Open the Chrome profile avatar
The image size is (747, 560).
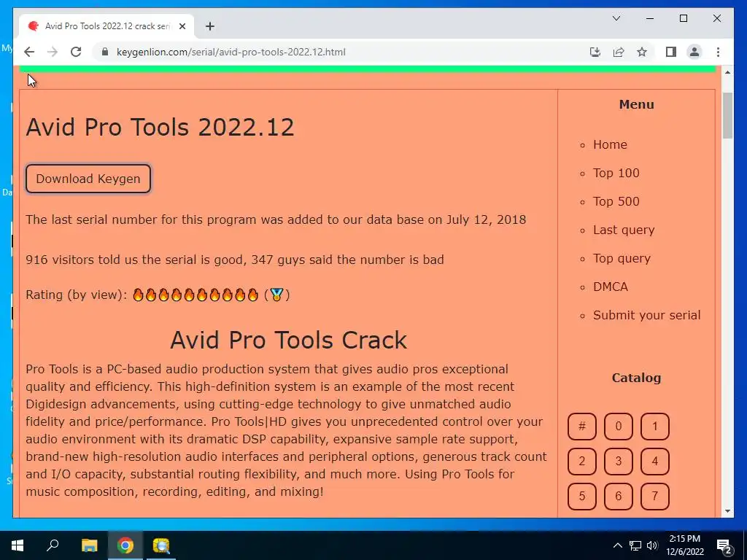coord(694,52)
